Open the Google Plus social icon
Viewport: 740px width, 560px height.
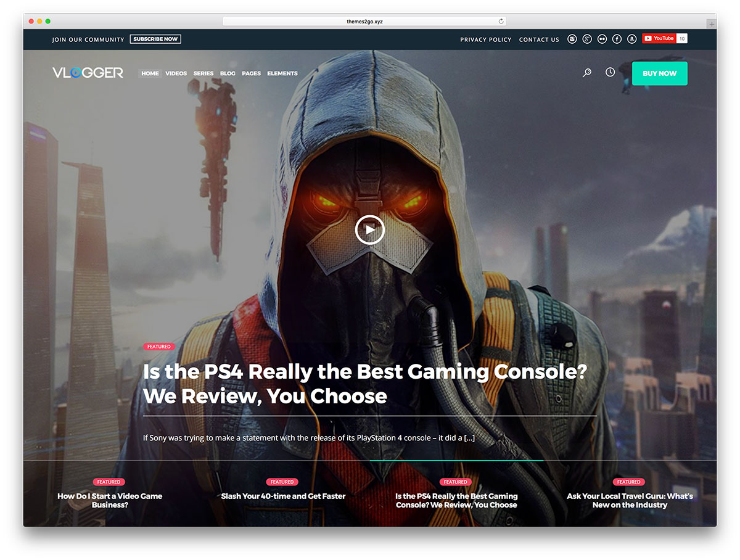click(x=587, y=39)
